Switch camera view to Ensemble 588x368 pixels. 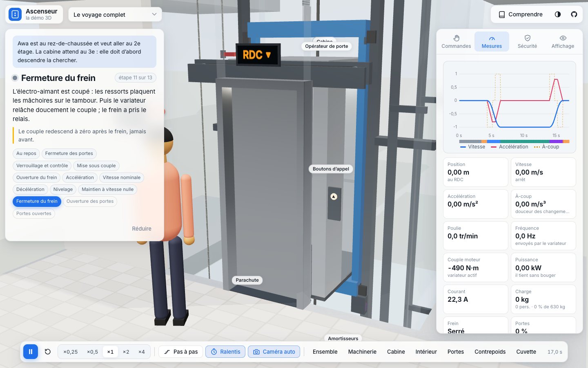click(x=325, y=352)
